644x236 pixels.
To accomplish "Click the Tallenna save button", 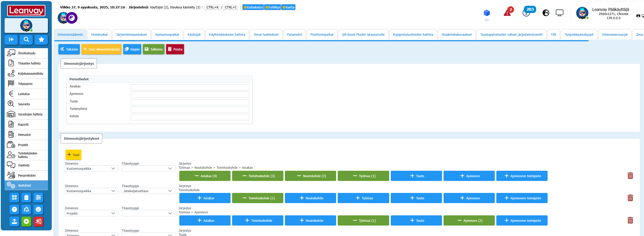I will coord(154,49).
